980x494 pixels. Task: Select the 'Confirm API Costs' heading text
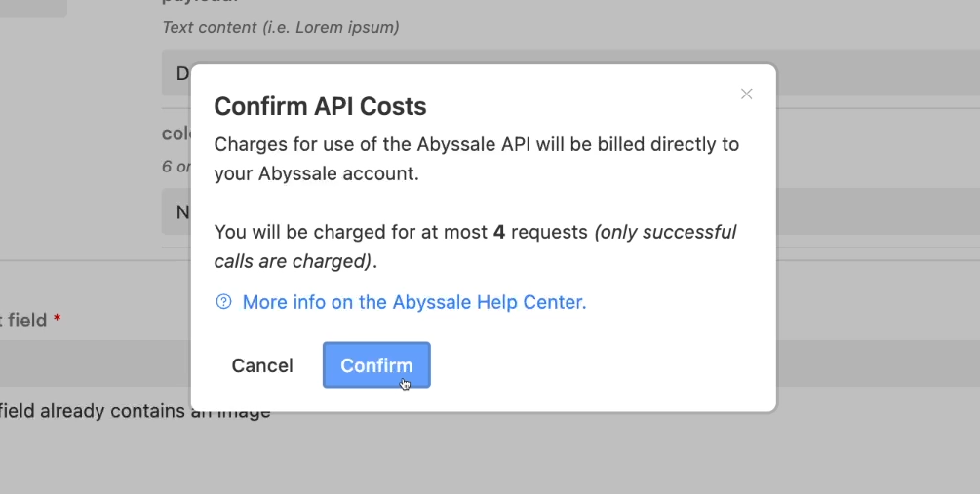click(x=320, y=106)
